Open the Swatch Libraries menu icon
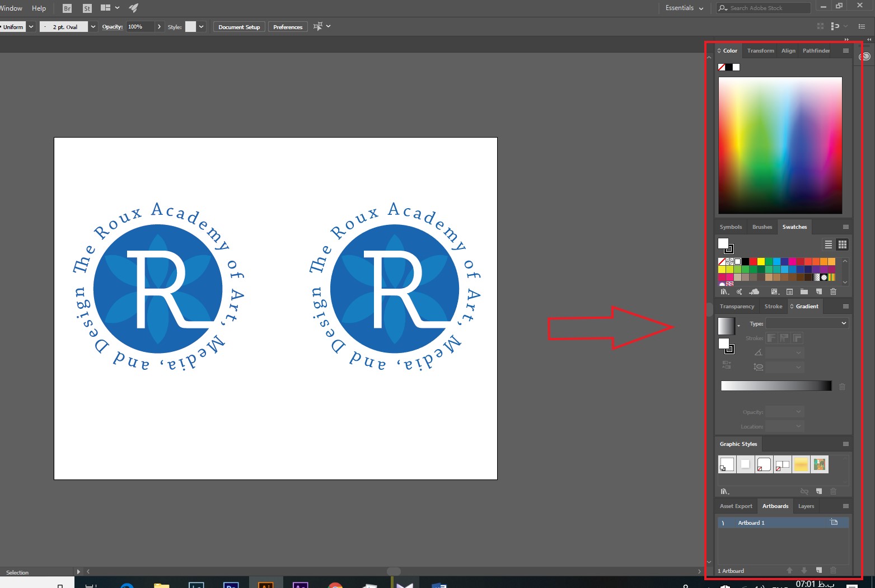The height and width of the screenshot is (588, 875). tap(724, 291)
